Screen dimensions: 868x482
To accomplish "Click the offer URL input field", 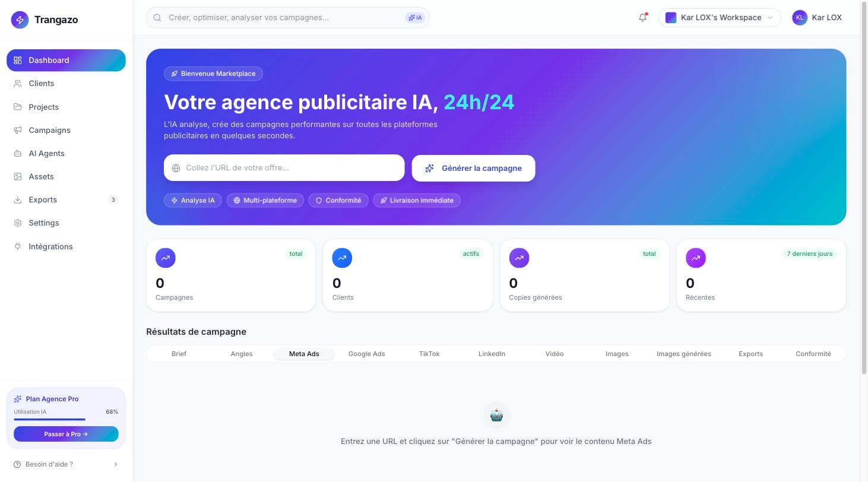I will click(284, 168).
